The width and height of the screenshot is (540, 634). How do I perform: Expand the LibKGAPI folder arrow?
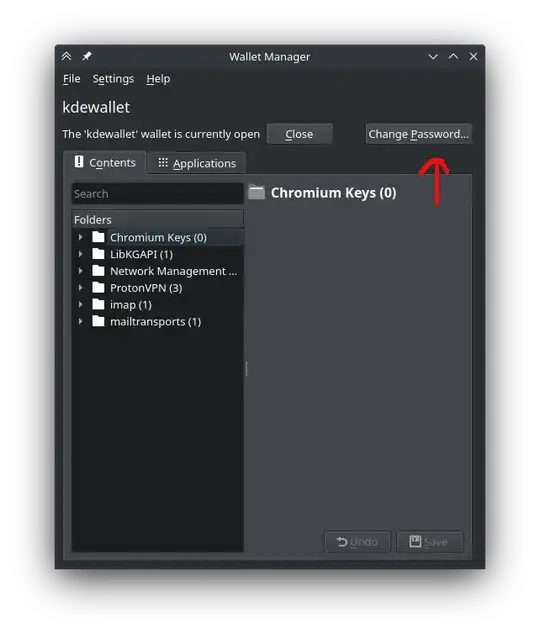tap(80, 254)
